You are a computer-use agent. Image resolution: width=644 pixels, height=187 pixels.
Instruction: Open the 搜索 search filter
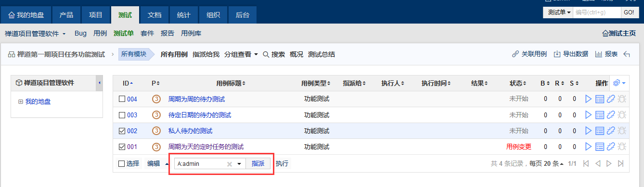point(274,54)
